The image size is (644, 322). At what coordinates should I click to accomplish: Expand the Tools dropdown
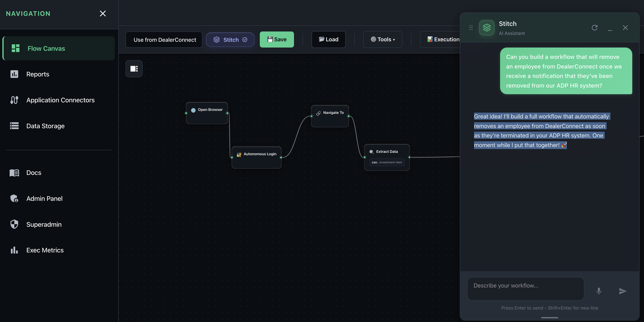click(x=383, y=39)
